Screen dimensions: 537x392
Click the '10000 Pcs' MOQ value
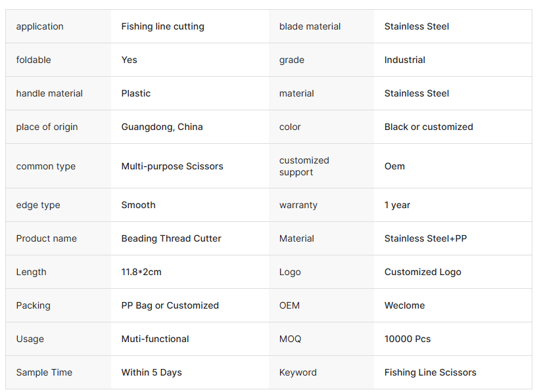pos(408,339)
